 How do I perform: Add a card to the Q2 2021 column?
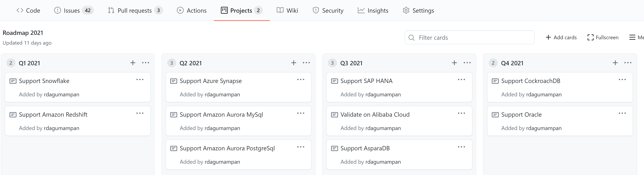293,63
